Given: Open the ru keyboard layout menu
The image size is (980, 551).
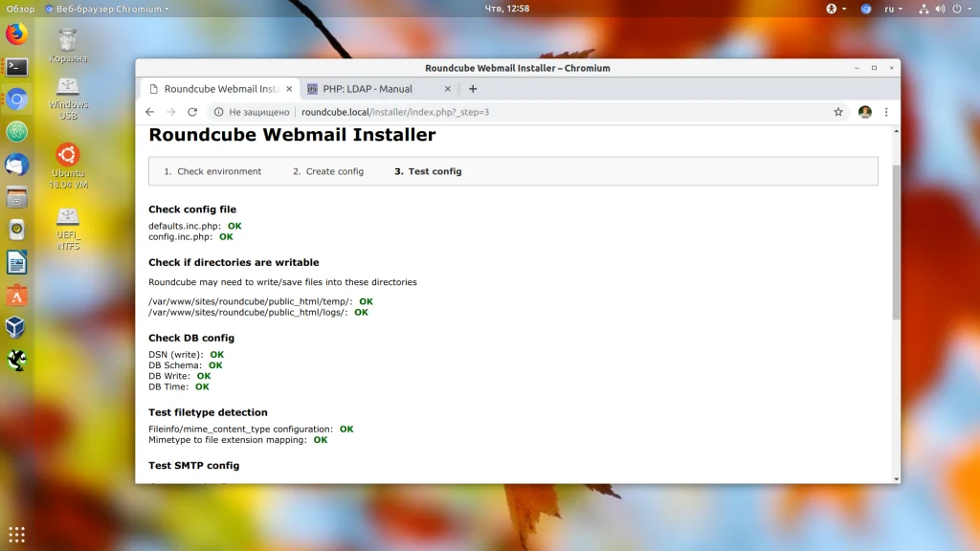Looking at the screenshot, I should 893,9.
